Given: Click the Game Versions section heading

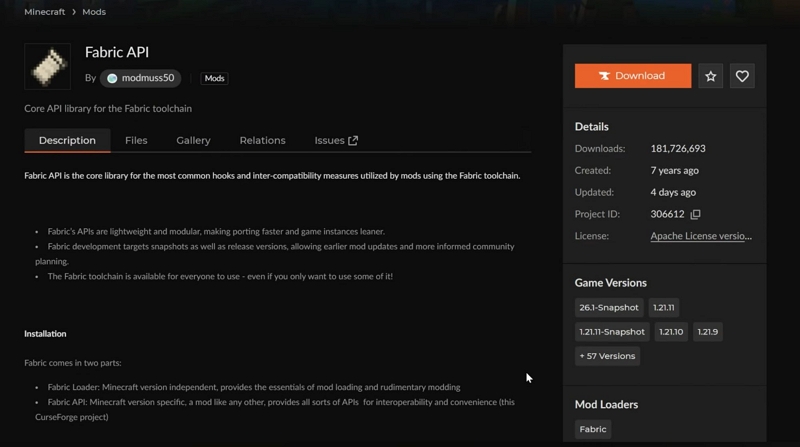Looking at the screenshot, I should coord(610,283).
